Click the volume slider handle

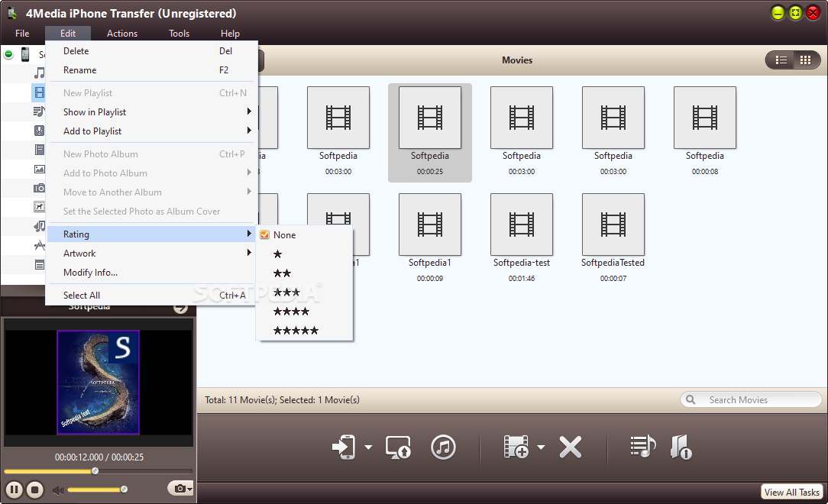point(124,489)
